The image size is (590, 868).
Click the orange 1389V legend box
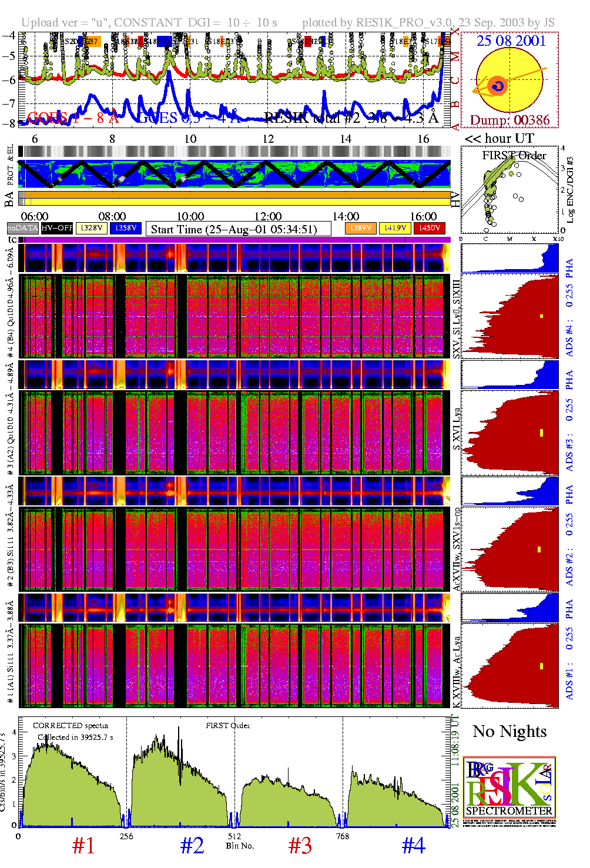360,228
